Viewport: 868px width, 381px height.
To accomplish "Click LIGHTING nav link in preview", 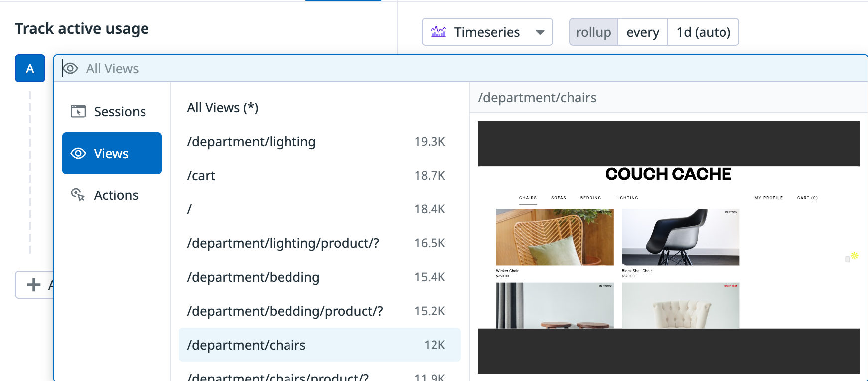I will coord(627,198).
